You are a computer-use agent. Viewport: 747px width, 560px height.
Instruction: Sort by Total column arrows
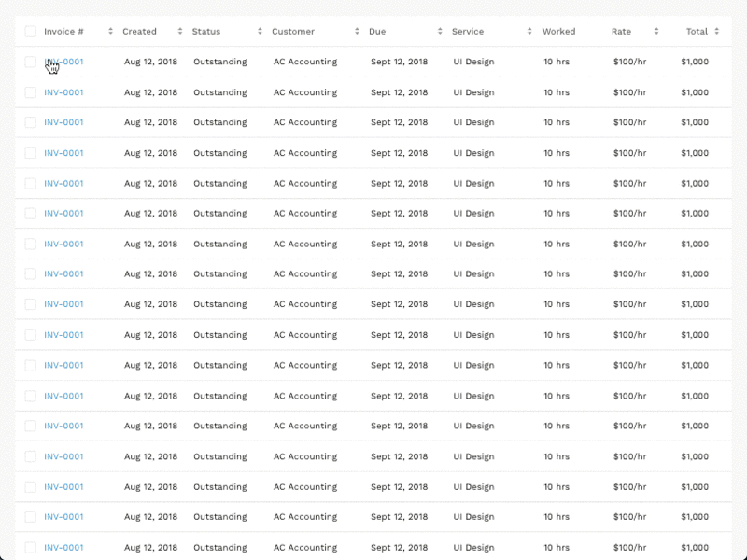[x=716, y=32]
